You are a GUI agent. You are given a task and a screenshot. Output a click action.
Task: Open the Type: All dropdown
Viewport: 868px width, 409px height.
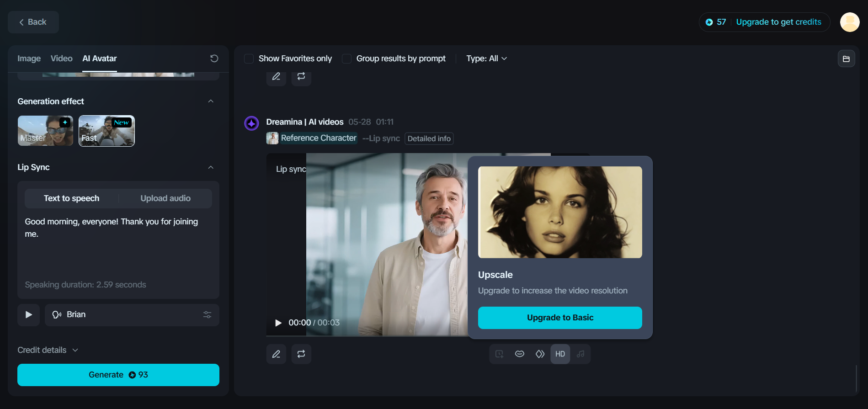pos(486,58)
